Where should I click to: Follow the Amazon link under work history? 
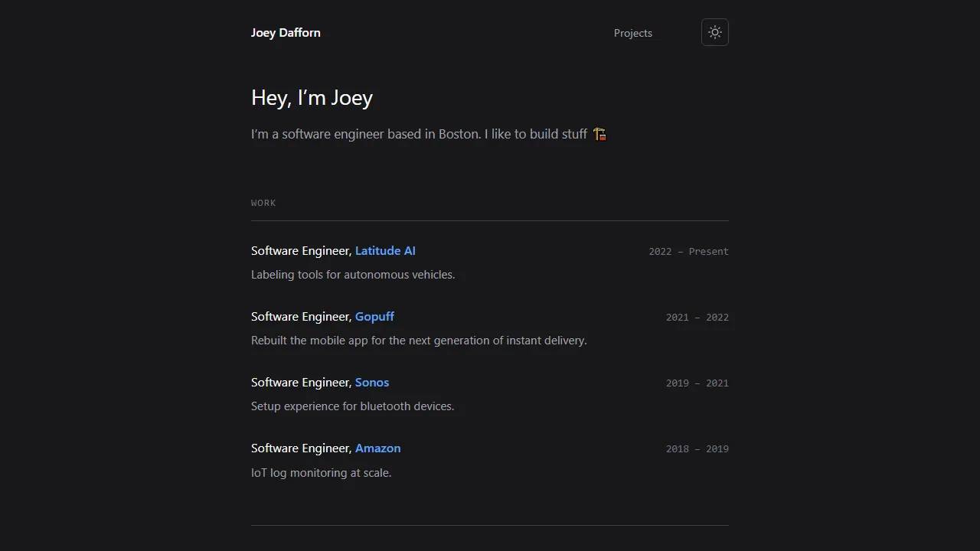pos(377,448)
